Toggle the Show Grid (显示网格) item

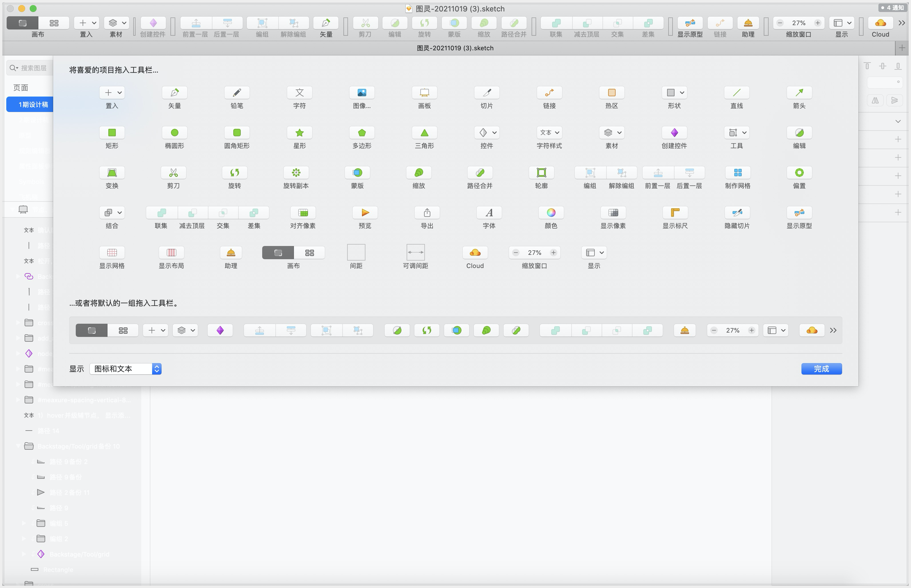[x=112, y=253]
